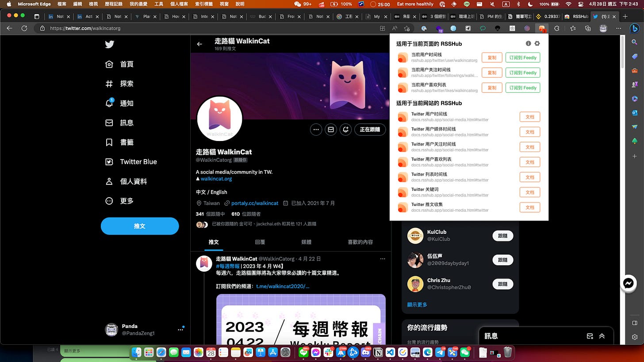Turn on tweet notifications bell-plus icon
This screenshot has width=644, height=362.
tap(346, 130)
